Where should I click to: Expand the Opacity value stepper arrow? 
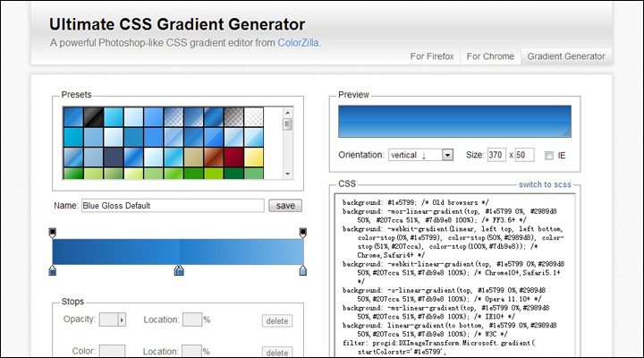[x=122, y=320]
